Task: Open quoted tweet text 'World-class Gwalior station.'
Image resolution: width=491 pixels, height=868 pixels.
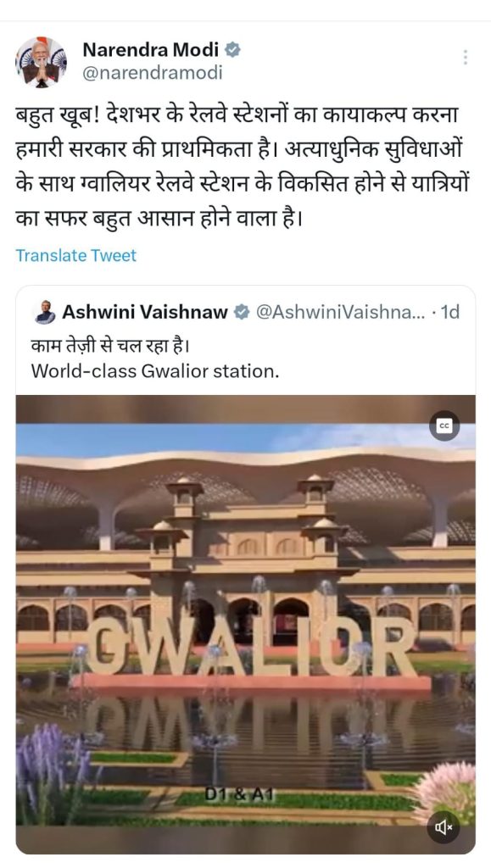Action: 155,371
